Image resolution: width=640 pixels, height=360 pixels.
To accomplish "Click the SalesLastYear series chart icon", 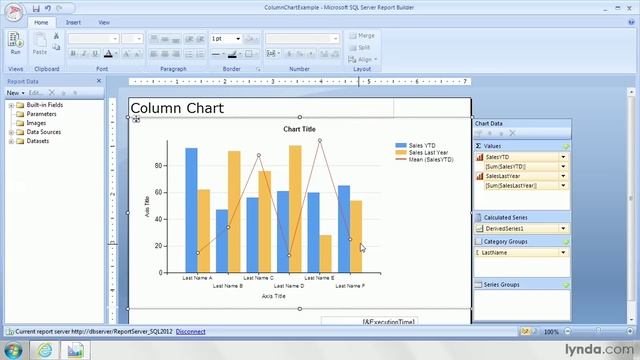I will [480, 176].
